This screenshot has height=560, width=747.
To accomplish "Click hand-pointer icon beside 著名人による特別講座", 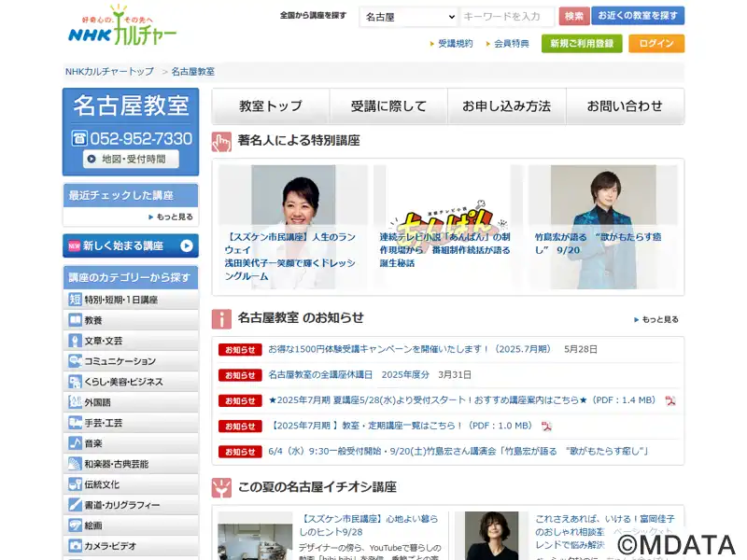I will [221, 142].
